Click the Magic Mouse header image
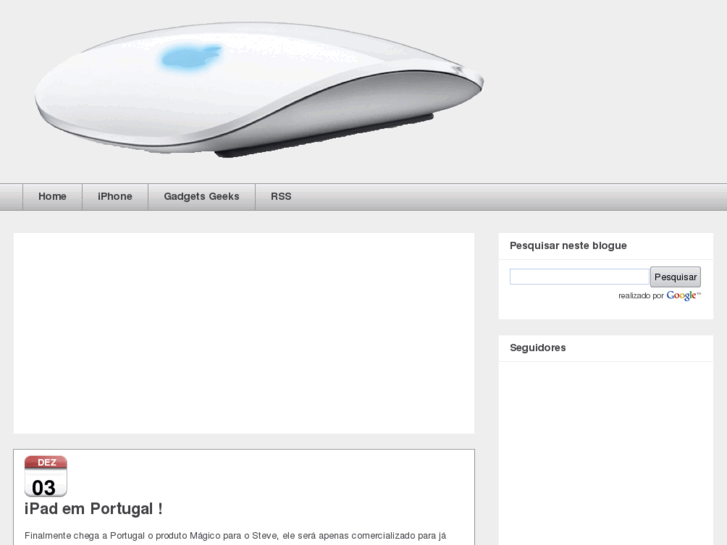 click(259, 90)
